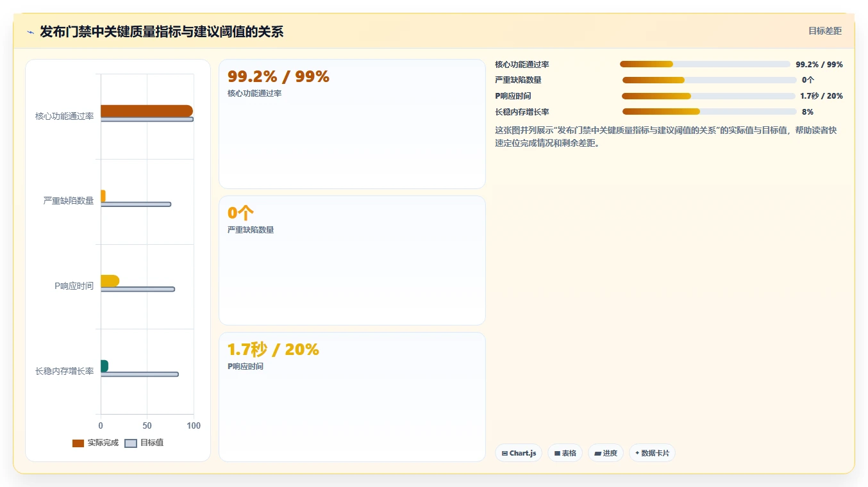Click the 8% progress value
868x487 pixels.
coord(807,112)
